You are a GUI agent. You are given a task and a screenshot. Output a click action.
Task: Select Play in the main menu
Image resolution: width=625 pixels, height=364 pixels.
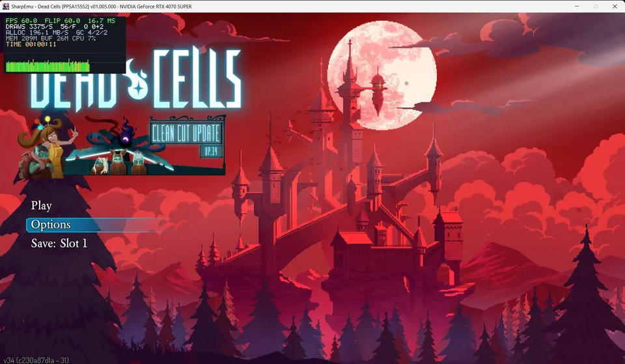(42, 206)
